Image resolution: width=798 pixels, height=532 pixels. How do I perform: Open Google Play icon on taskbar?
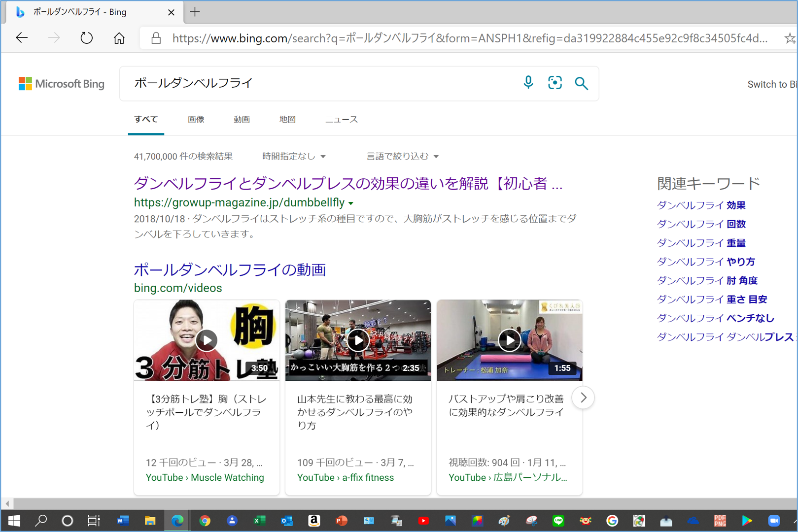[x=747, y=521]
